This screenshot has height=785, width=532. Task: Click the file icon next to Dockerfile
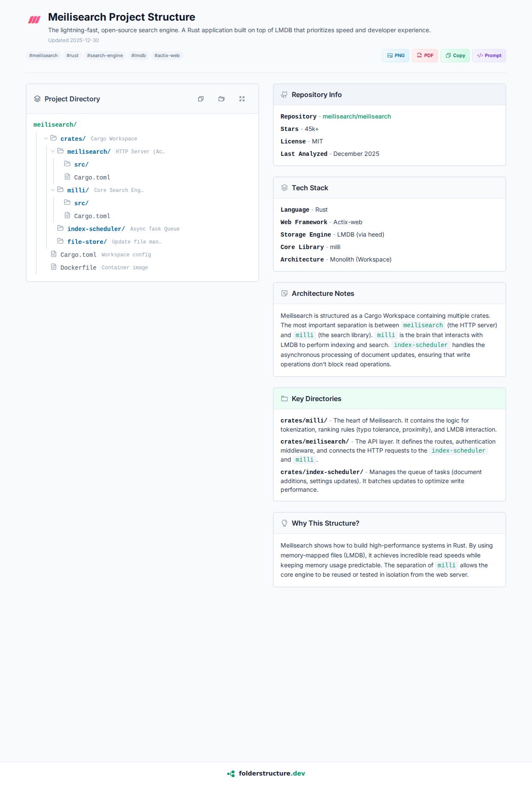click(x=54, y=267)
